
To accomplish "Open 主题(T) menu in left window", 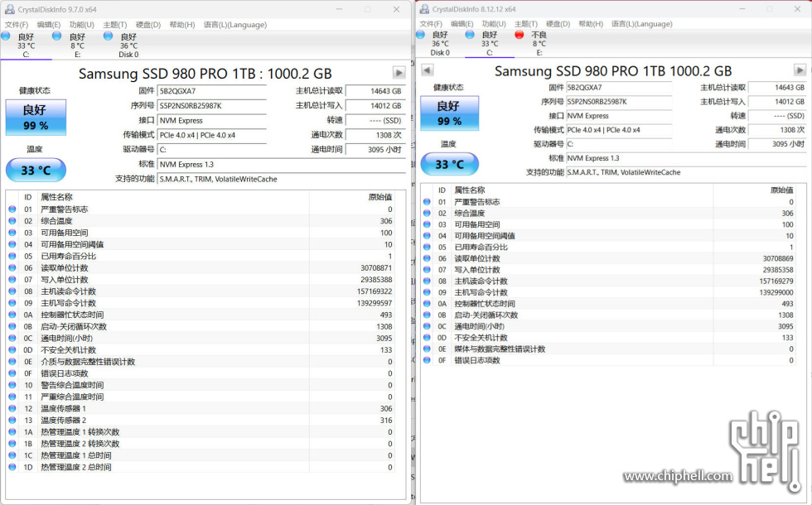I will tap(115, 25).
